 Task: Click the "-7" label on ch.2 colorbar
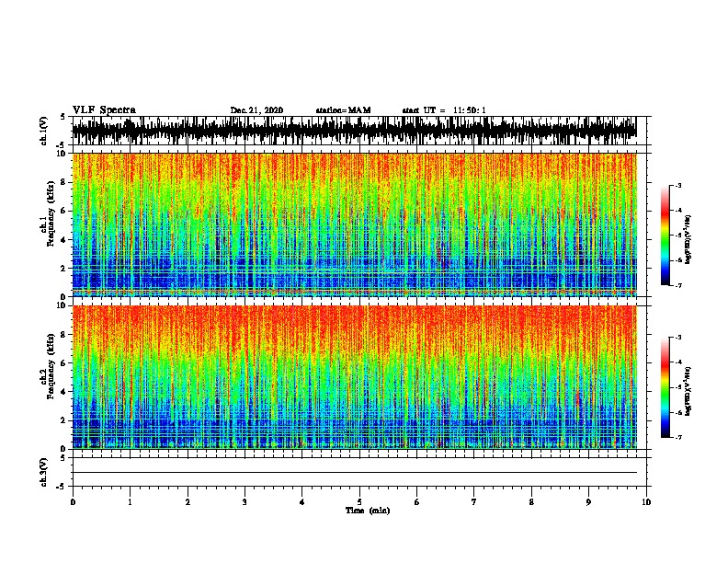tap(678, 438)
